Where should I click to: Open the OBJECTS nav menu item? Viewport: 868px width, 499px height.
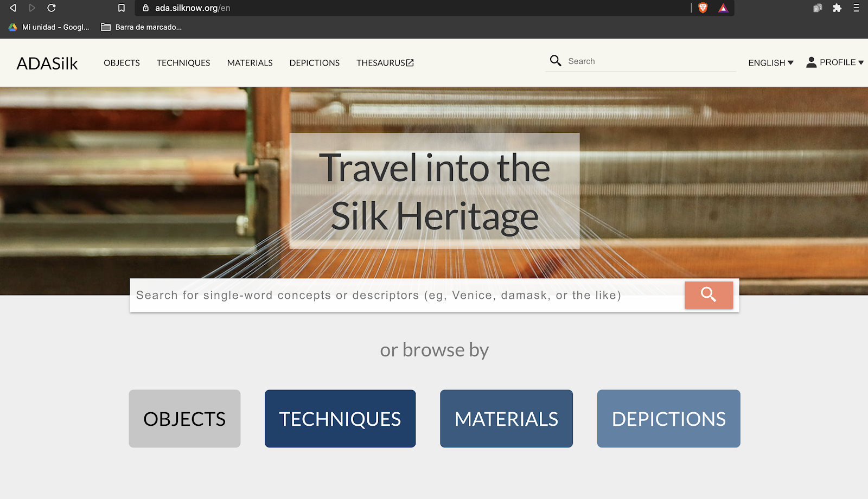point(122,63)
